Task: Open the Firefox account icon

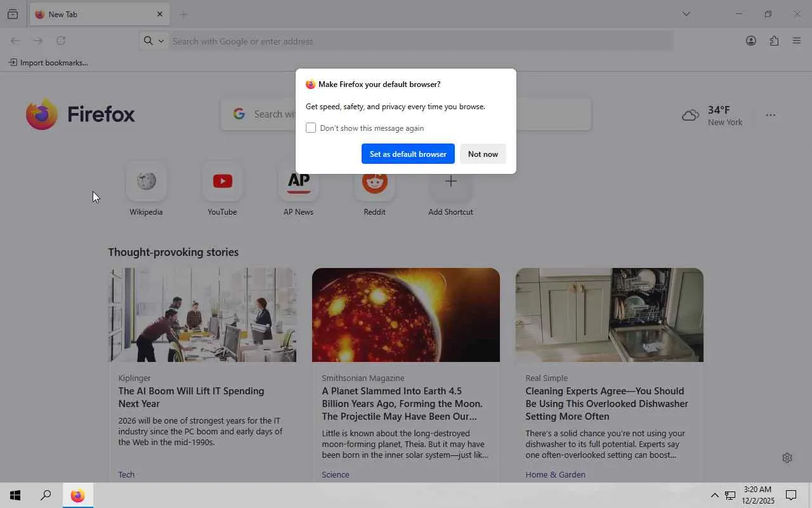Action: pos(751,41)
